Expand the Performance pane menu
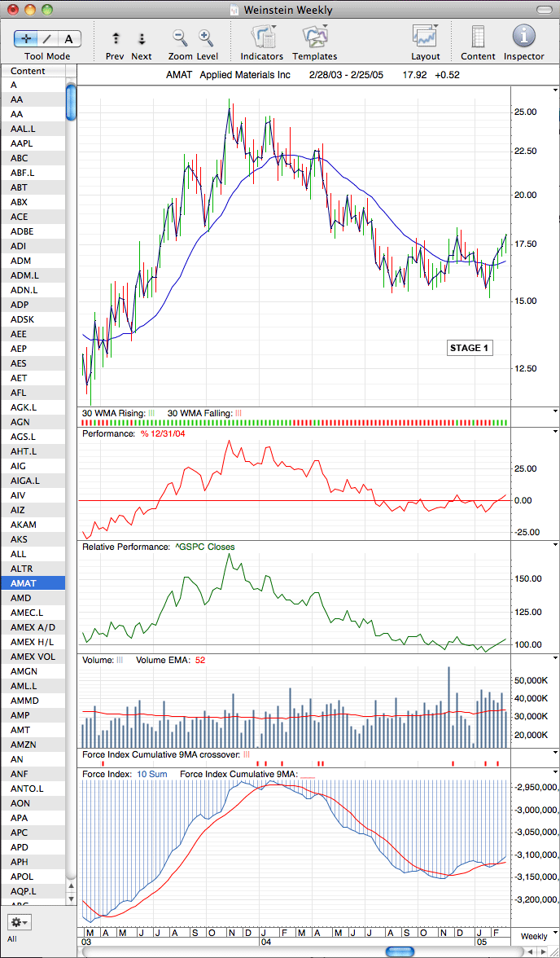 (554, 432)
